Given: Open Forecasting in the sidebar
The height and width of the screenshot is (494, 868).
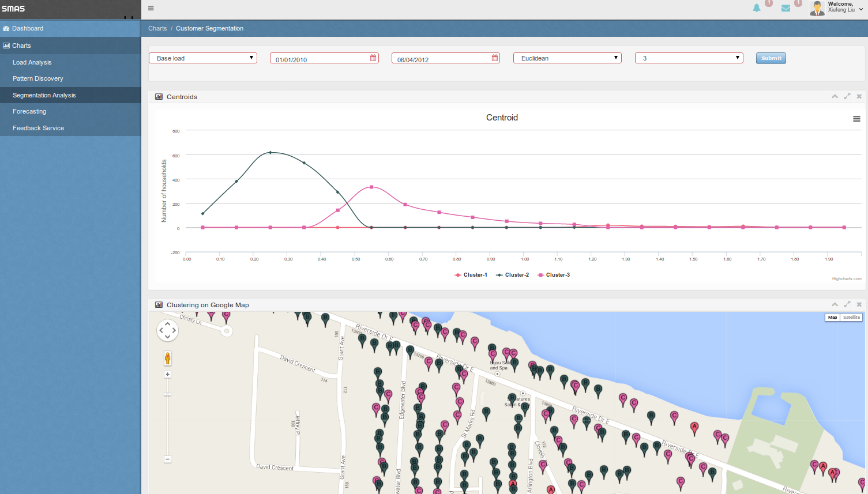Looking at the screenshot, I should click(x=29, y=111).
